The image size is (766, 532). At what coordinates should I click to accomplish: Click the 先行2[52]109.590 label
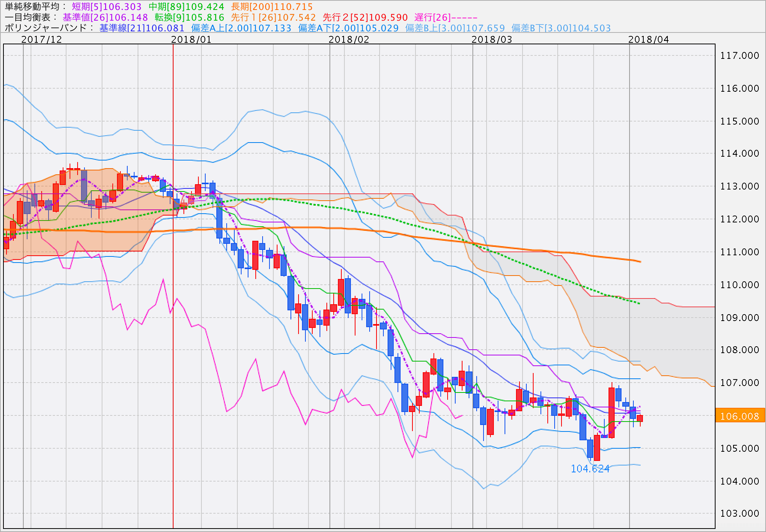tap(365, 17)
